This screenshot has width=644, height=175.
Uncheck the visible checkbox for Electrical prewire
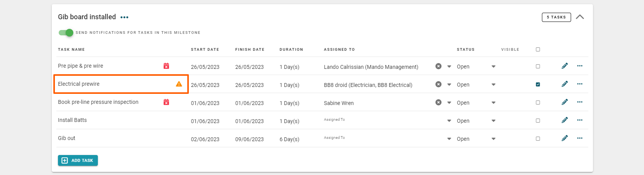538,85
